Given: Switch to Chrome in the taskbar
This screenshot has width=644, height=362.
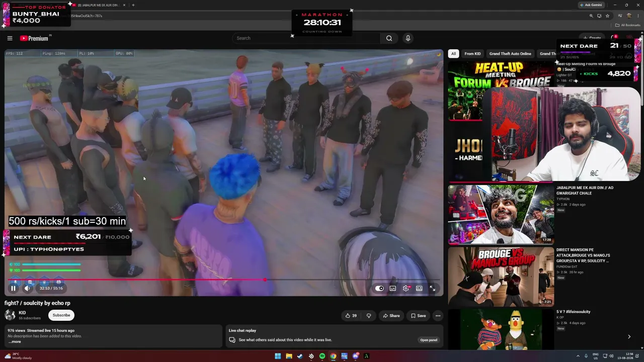Looking at the screenshot, I should pos(333,356).
